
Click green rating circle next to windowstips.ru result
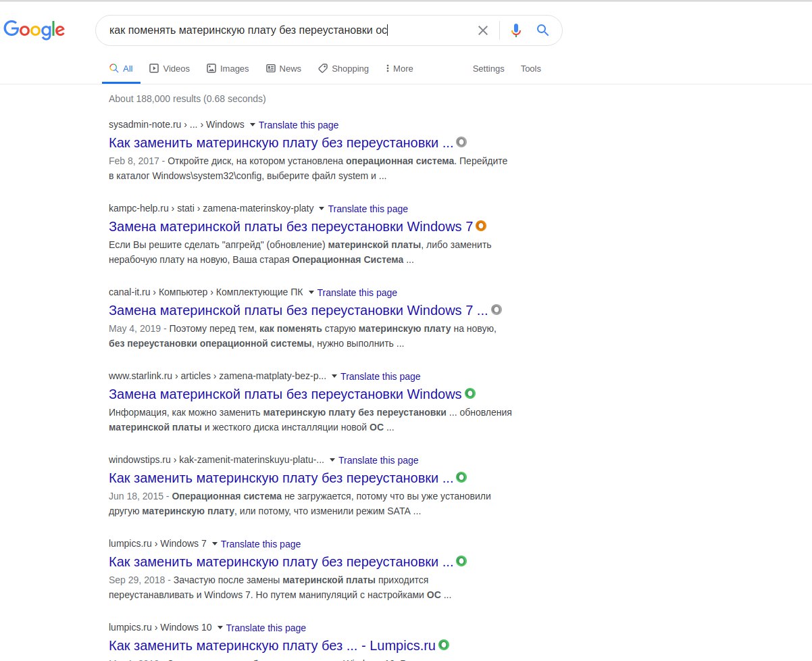461,477
